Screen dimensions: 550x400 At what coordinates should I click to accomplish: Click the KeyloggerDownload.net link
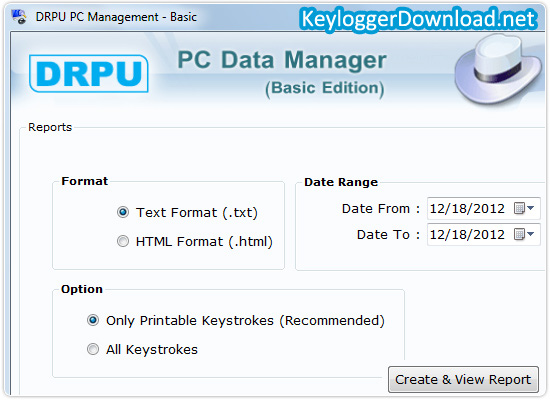419,19
